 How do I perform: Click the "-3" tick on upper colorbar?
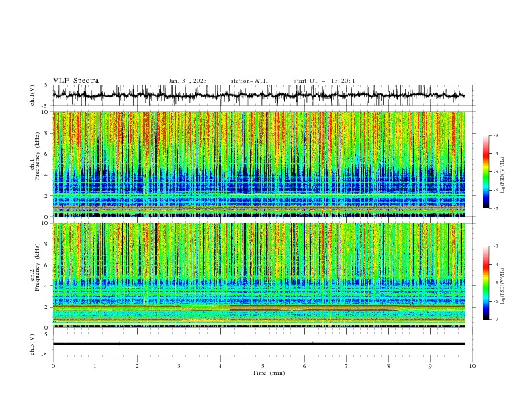pos(495,135)
